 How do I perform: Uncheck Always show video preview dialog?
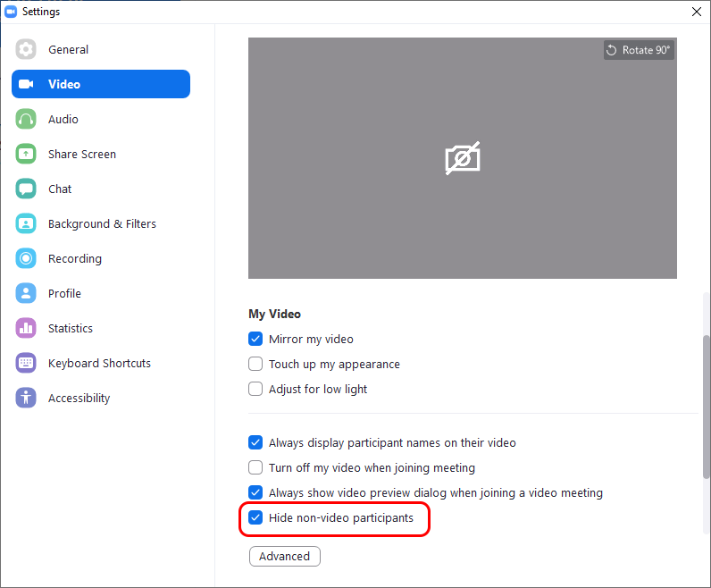(x=255, y=492)
